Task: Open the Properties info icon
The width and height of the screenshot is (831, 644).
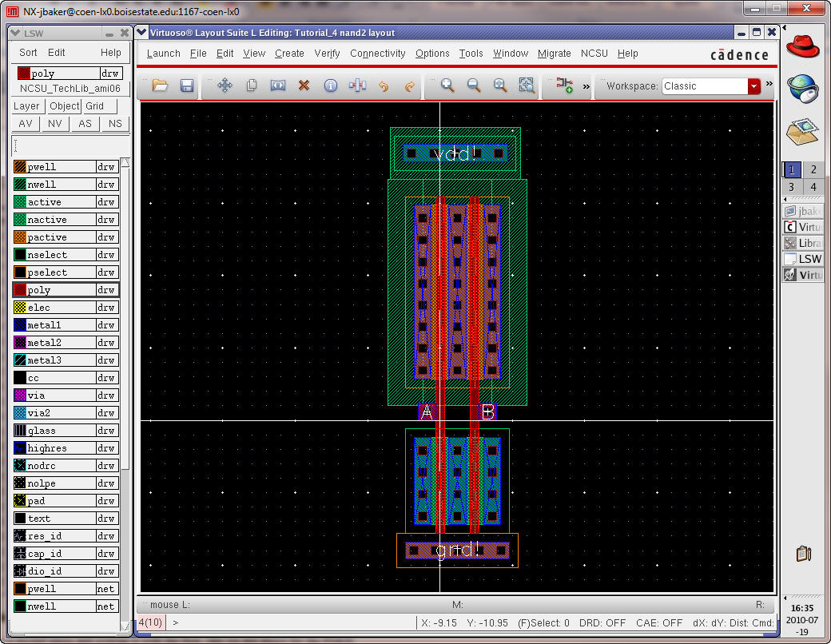Action: coord(330,85)
